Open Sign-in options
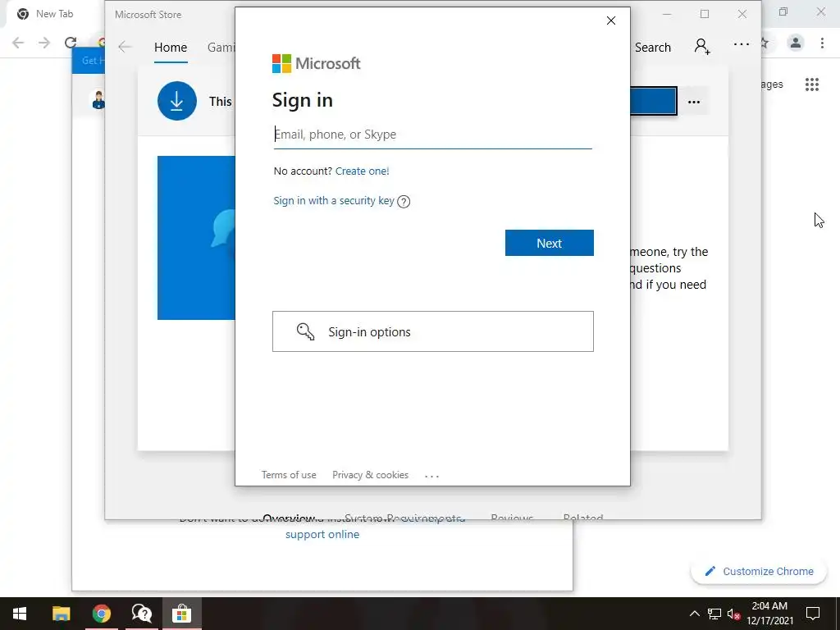 tap(433, 331)
